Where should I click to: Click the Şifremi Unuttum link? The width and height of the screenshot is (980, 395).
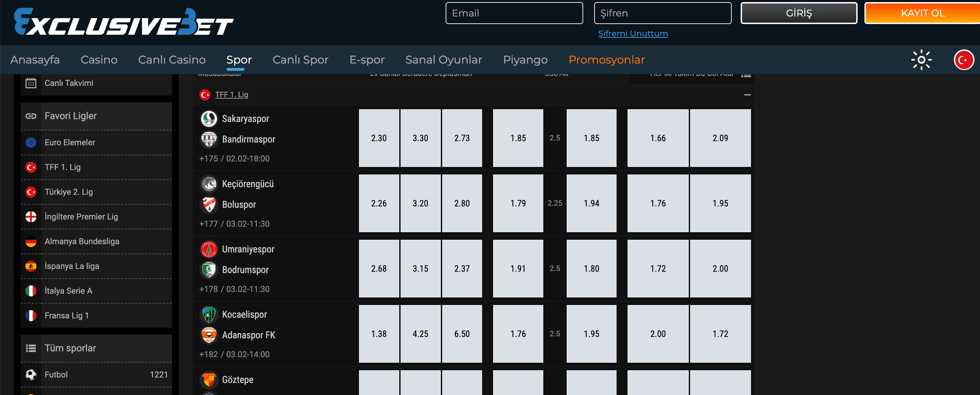tap(633, 34)
